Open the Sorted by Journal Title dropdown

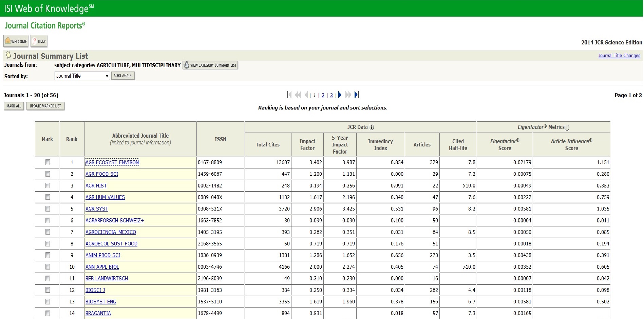point(82,76)
